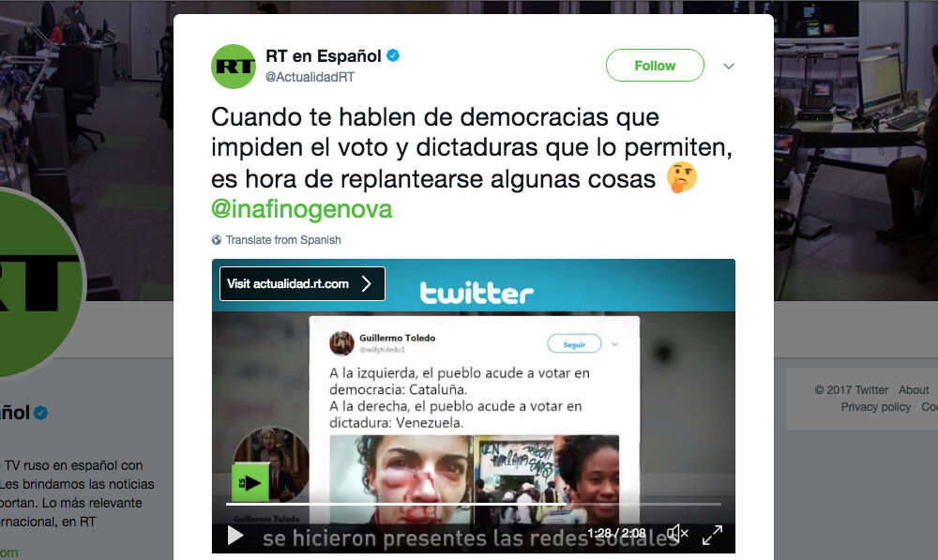Image resolution: width=938 pixels, height=560 pixels.
Task: Open the Privacy policy footer link
Action: [876, 407]
